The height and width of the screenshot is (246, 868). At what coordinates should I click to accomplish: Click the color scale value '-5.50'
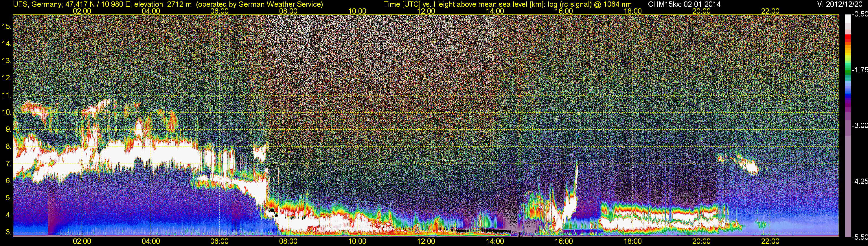(x=860, y=237)
